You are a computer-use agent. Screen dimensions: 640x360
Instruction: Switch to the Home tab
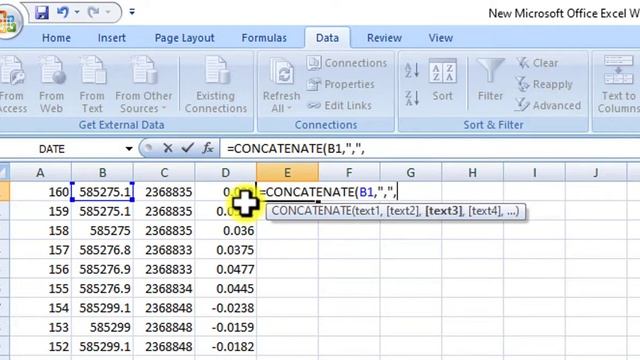[x=56, y=38]
